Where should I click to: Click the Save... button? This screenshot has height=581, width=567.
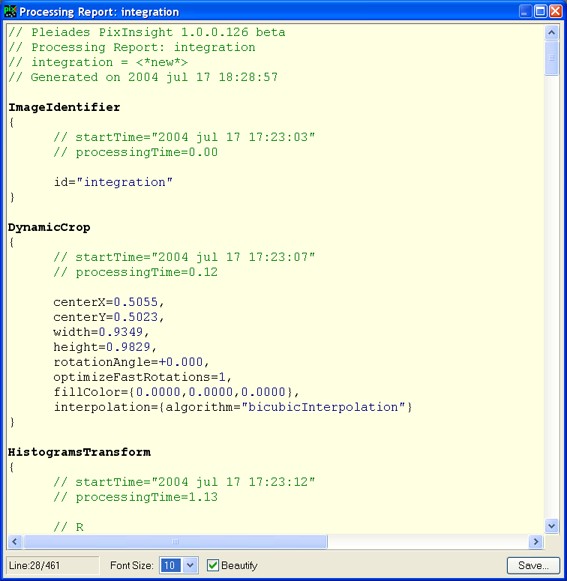pyautogui.click(x=533, y=565)
